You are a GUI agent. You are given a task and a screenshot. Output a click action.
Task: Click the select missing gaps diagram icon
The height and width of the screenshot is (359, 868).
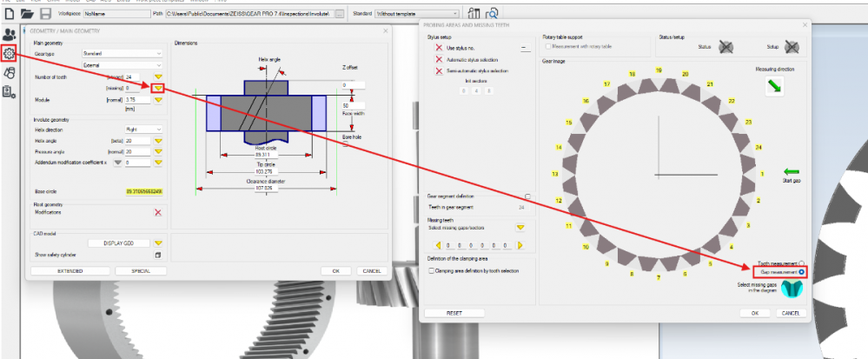click(790, 289)
